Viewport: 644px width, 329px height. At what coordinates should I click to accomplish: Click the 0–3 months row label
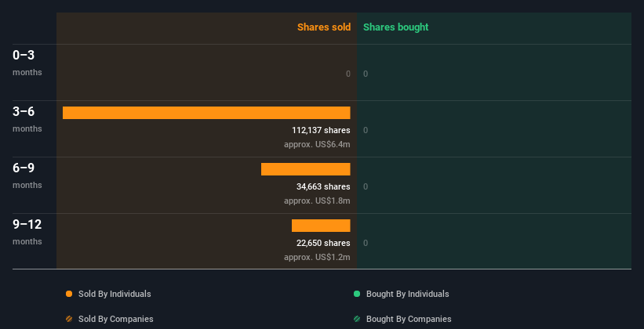click(x=27, y=63)
